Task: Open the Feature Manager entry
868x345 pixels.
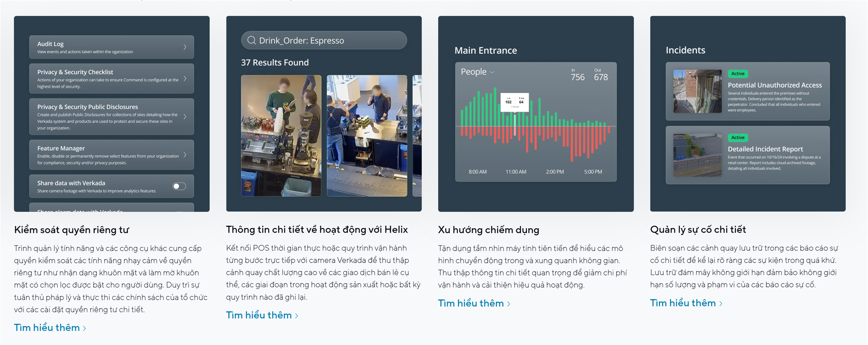Action: 111,155
